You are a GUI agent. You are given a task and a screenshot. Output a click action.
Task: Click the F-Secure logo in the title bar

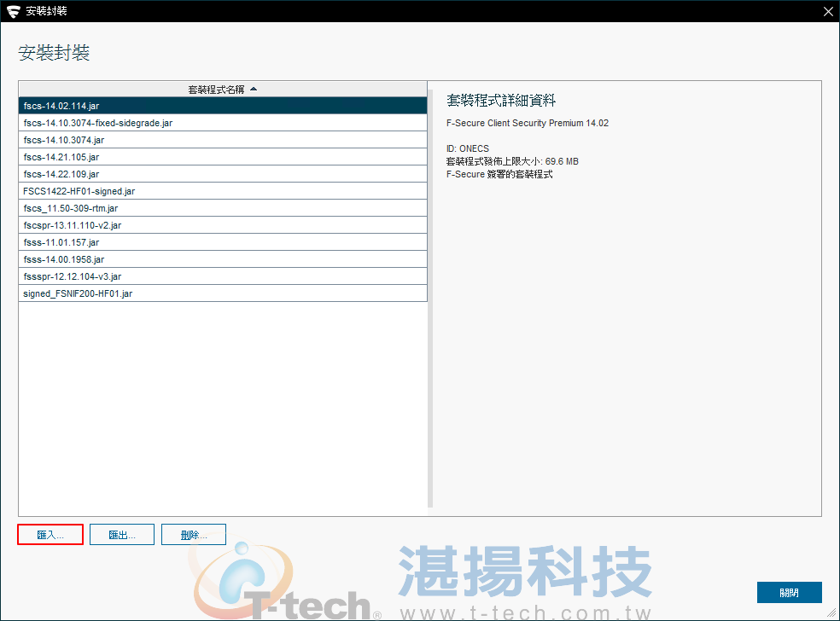tap(14, 11)
